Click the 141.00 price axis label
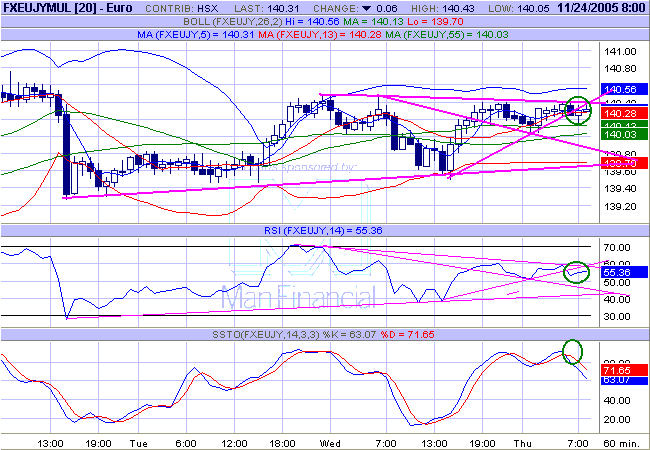650x450 pixels. tap(620, 52)
